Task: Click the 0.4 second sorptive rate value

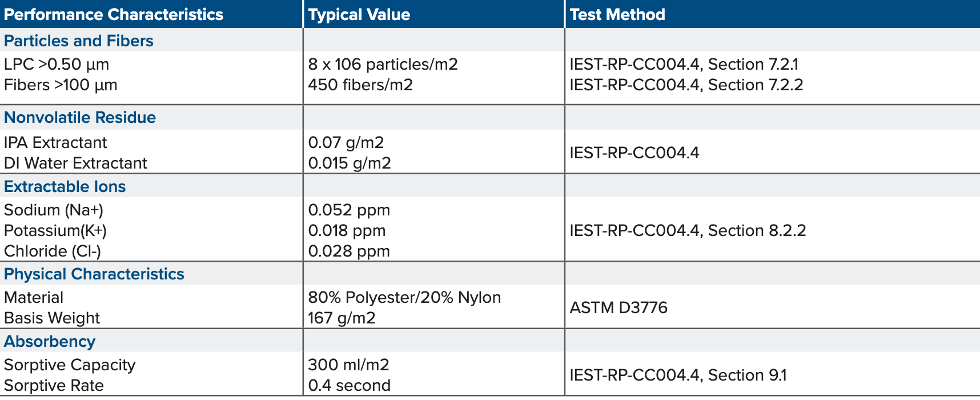Action: (x=350, y=385)
